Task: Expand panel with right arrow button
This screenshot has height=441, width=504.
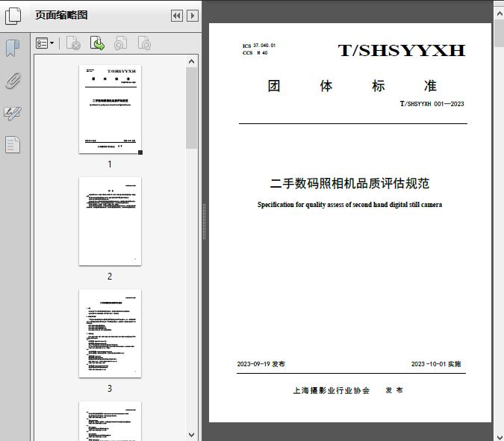Action: pyautogui.click(x=192, y=16)
